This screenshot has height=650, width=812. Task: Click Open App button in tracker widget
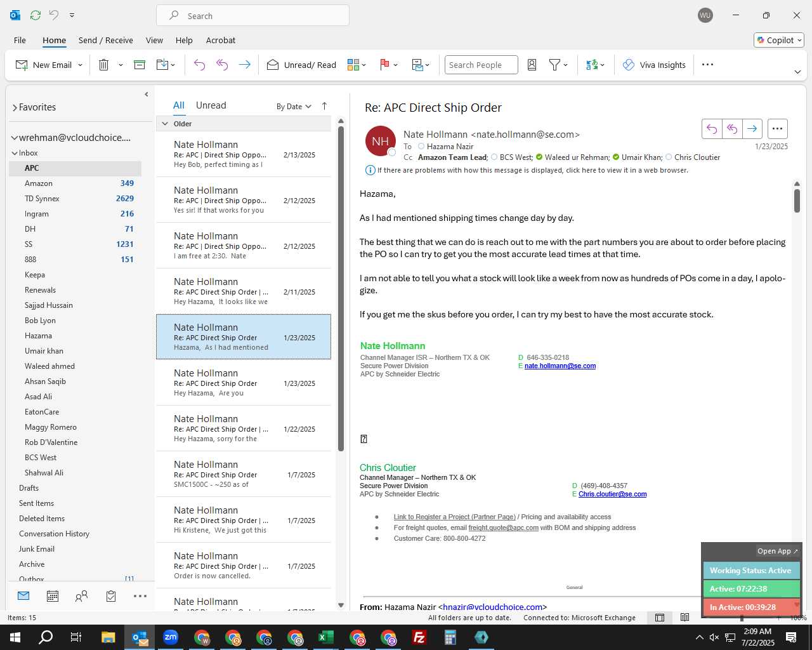778,551
